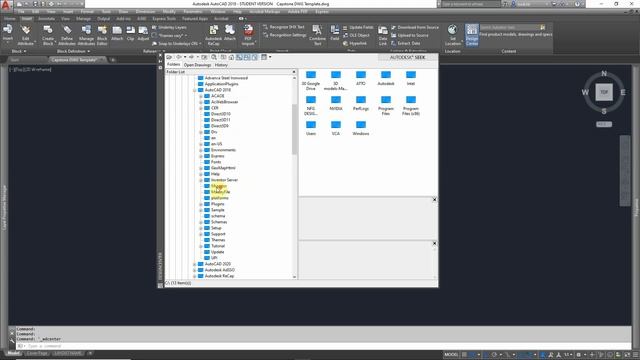
Task: Select the Clip reference tool
Action: [x=130, y=33]
